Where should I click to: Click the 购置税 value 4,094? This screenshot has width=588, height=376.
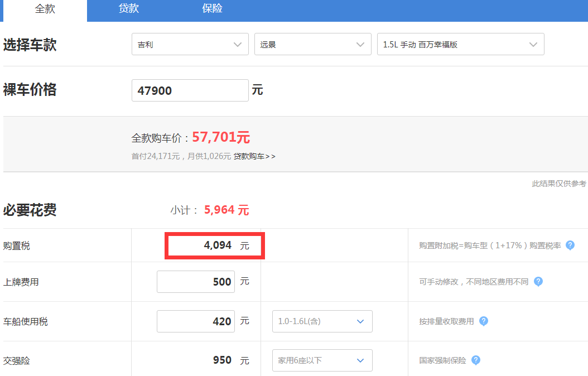218,245
